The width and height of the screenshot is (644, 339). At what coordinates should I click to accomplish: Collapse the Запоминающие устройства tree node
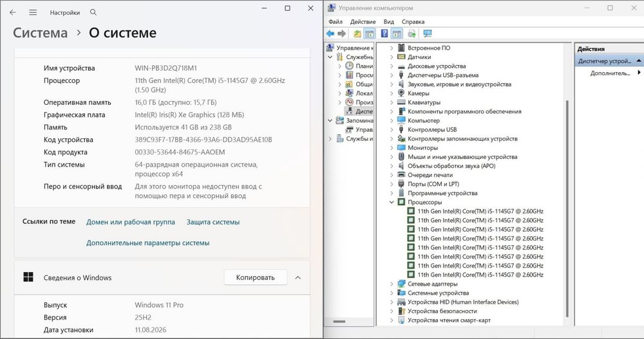[330, 120]
